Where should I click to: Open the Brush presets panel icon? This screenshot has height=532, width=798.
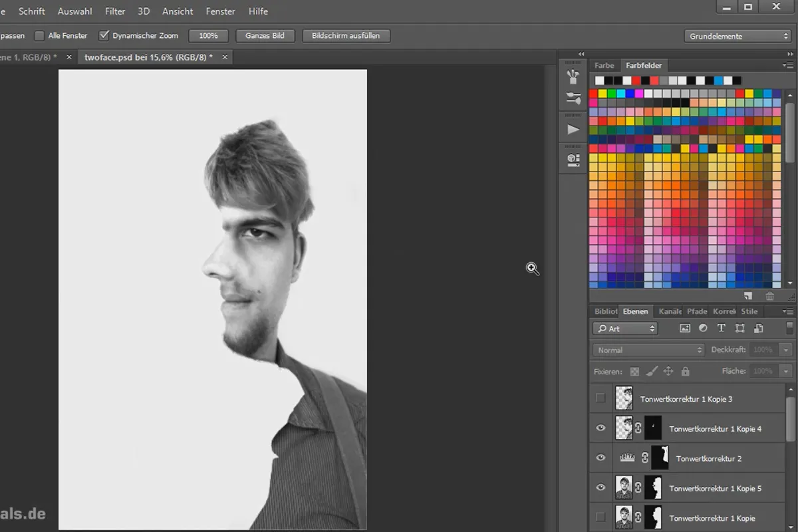573,76
